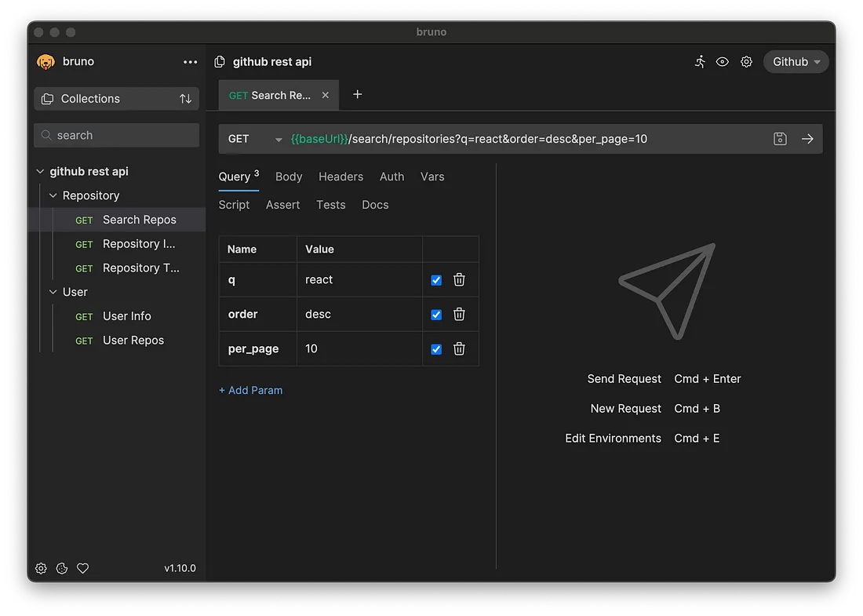The image size is (863, 616).
Task: Open the three-dot menu next to bruno
Action: click(190, 62)
